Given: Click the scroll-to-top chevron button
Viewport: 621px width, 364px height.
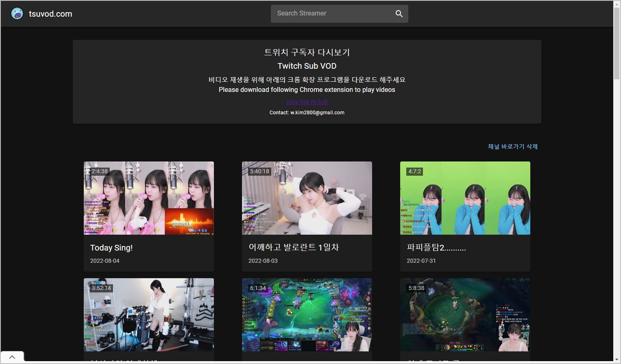Looking at the screenshot, I should click(12, 357).
